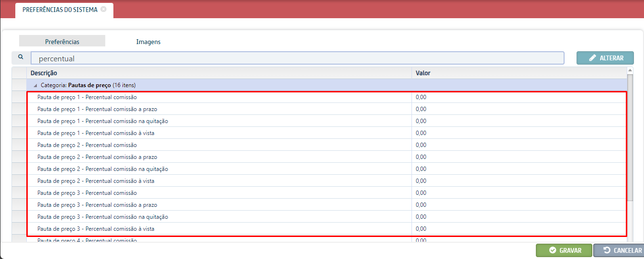The width and height of the screenshot is (644, 259).
Task: Select Pauta de preço 1 - Percentual comissão row
Action: 87,97
